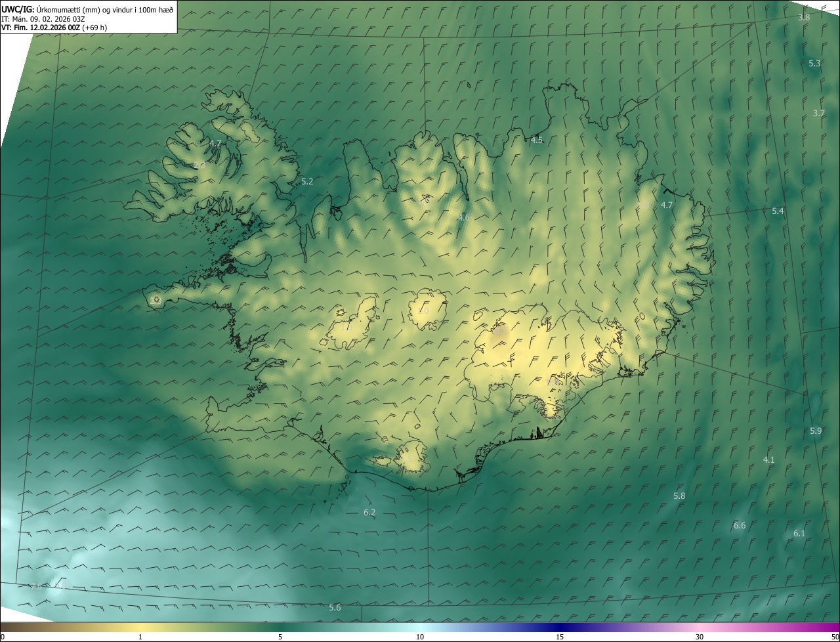The width and height of the screenshot is (840, 642).
Task: Select the 1.0 value on Hofsjökull glacier
Action: click(423, 311)
